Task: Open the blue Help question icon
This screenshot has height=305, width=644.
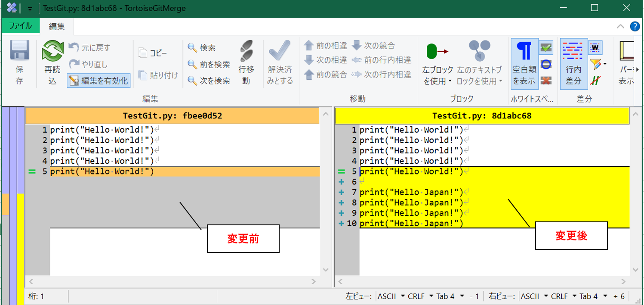Action: tap(635, 26)
